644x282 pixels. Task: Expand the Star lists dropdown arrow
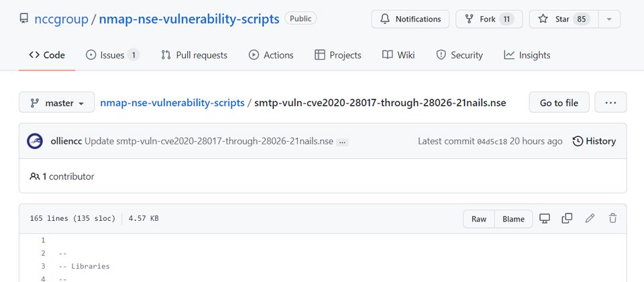pos(610,19)
